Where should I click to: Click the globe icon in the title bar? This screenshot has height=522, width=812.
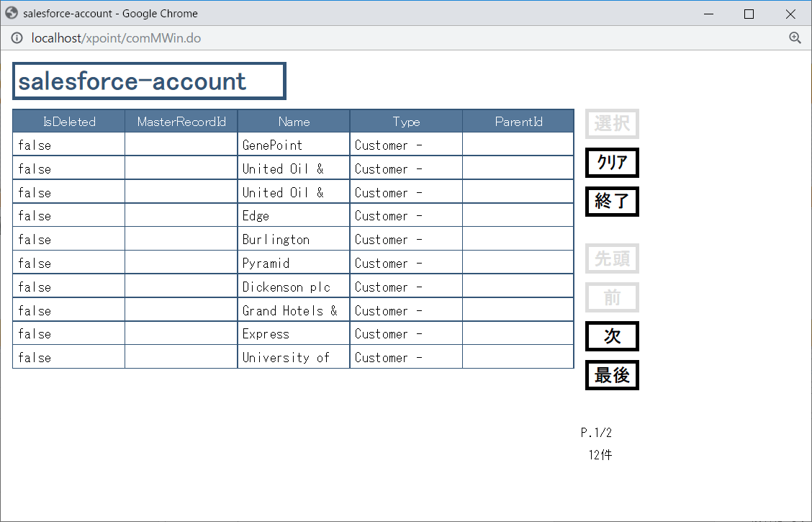[x=12, y=13]
